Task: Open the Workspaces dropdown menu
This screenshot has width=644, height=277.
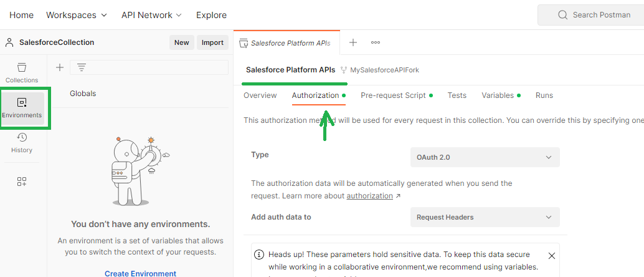Action: [x=77, y=15]
